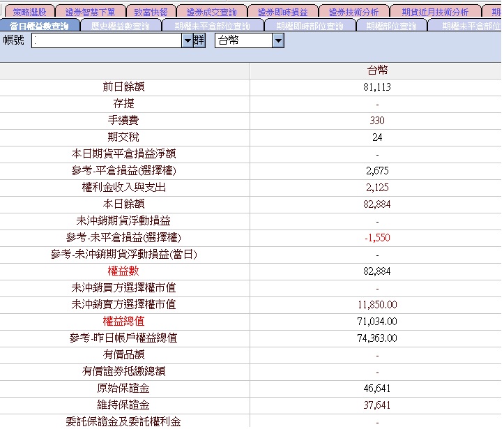
Task: Open the 期權未平倉部位查詢 sub-tab
Action: [213, 25]
